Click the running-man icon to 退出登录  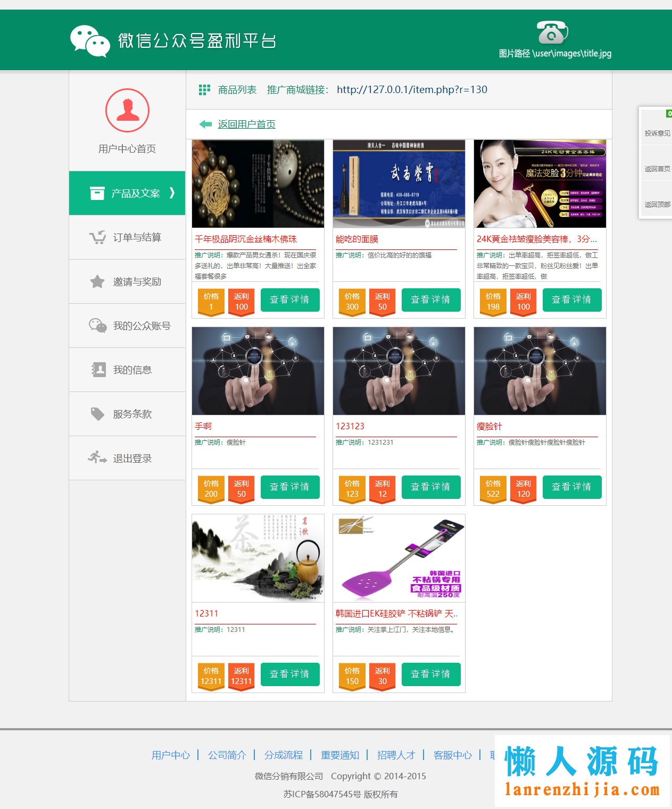96,458
